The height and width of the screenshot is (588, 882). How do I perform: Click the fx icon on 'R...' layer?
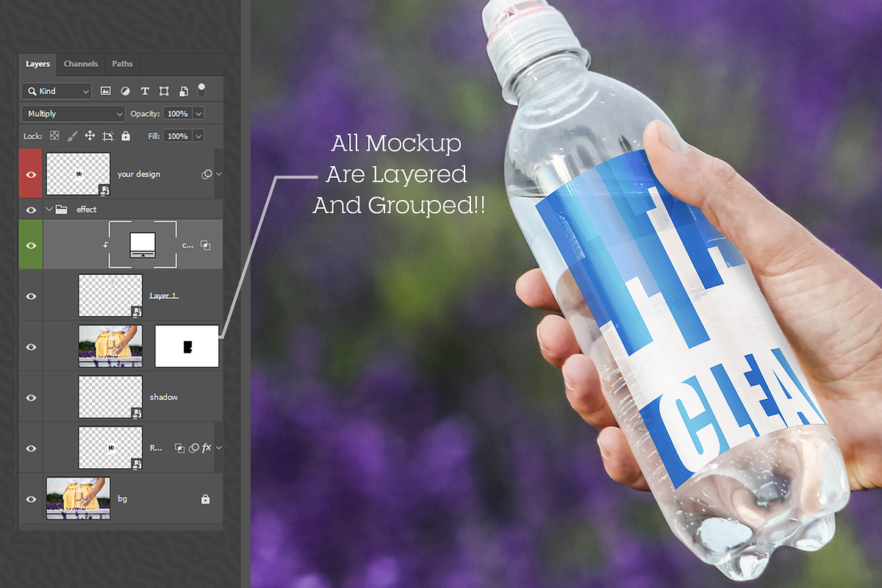click(207, 448)
